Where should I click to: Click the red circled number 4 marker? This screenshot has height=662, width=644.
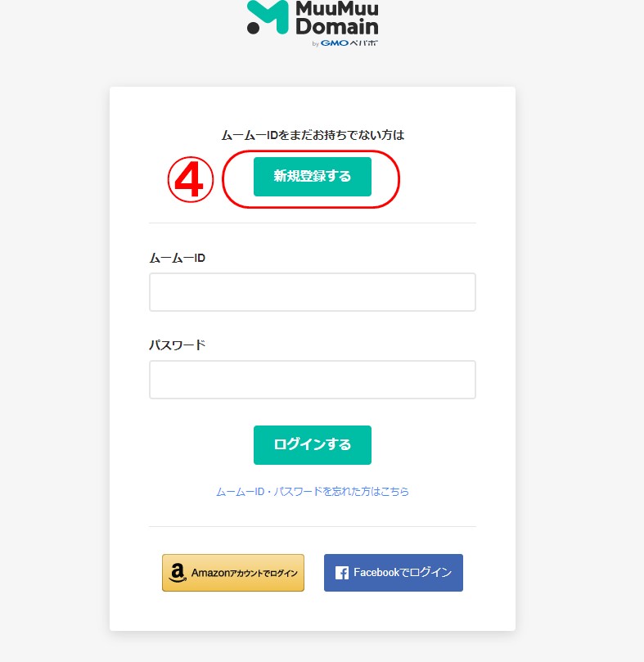(191, 180)
